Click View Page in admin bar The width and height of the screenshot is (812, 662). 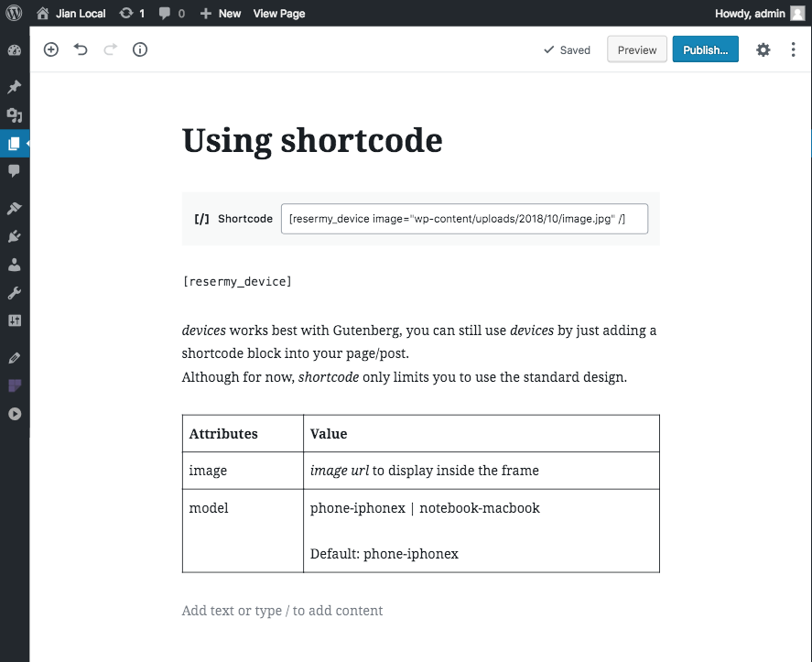[x=279, y=14]
